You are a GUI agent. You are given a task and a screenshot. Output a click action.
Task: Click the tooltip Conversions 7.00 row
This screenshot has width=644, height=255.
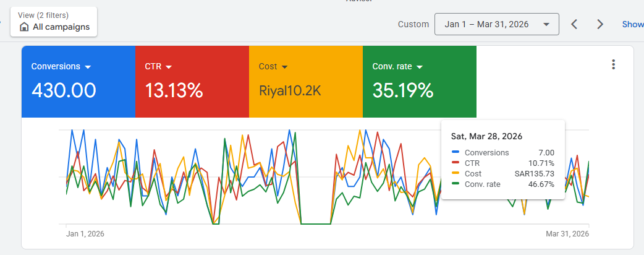(x=502, y=153)
